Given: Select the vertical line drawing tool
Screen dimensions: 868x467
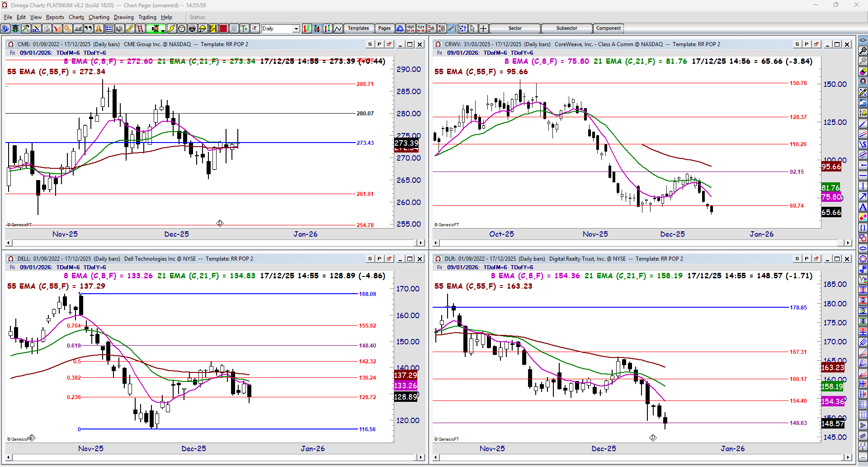Looking at the screenshot, I should (863, 186).
